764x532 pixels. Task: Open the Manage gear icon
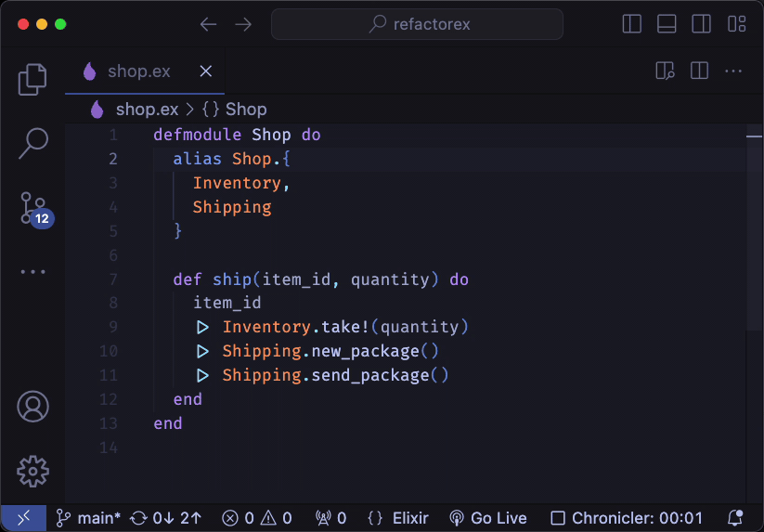click(x=32, y=470)
